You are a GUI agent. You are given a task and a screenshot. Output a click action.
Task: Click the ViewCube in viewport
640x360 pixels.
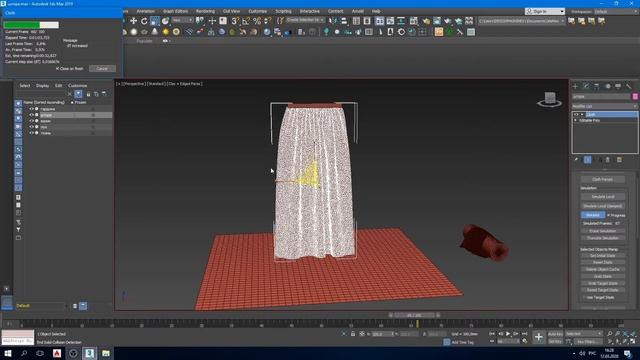click(549, 99)
